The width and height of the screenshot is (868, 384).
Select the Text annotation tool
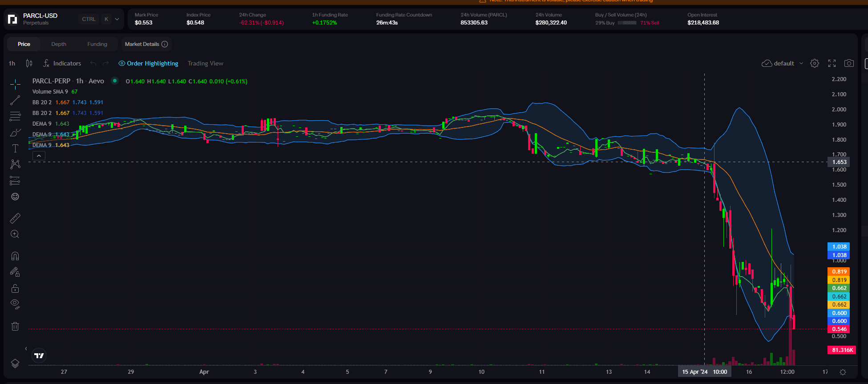(x=15, y=148)
